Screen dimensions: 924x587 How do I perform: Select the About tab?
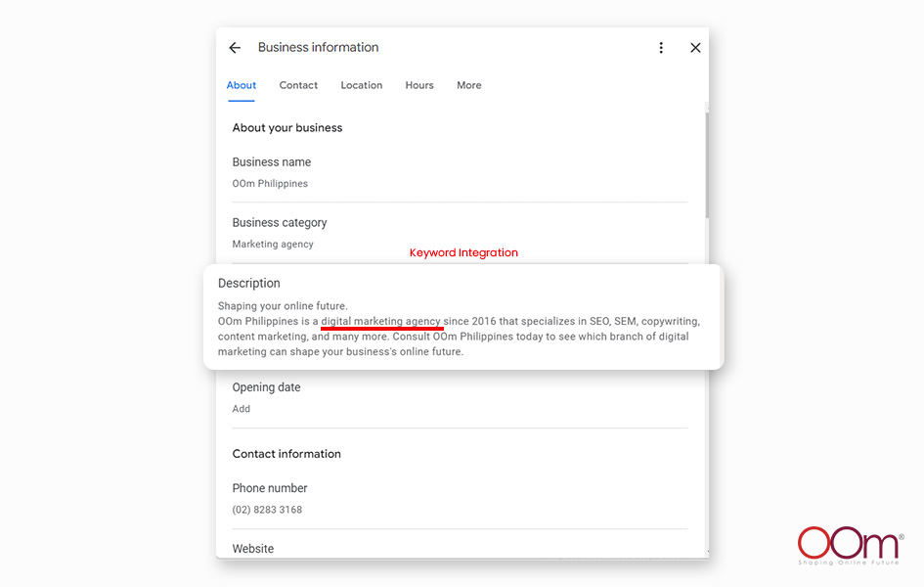point(242,85)
